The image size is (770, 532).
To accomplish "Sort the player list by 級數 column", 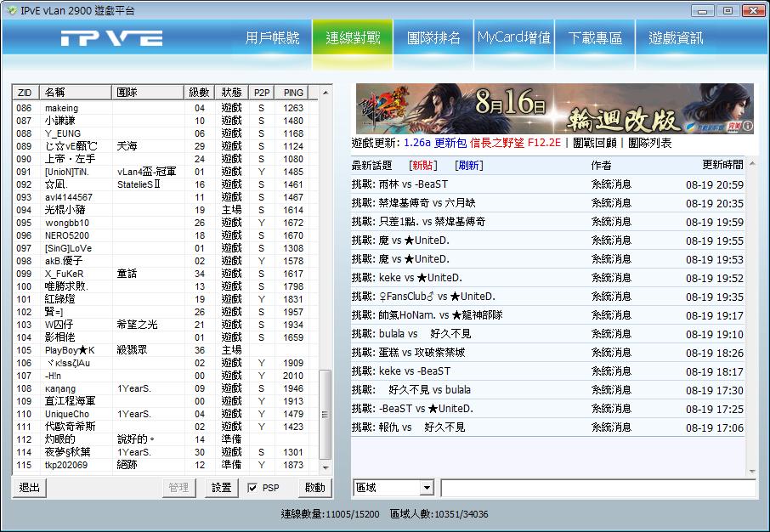I will click(x=199, y=92).
